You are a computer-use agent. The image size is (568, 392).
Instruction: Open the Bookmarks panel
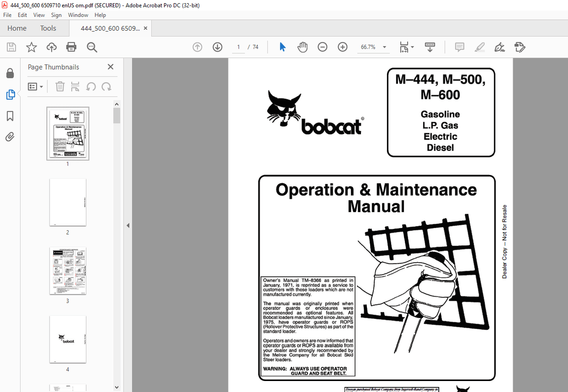pyautogui.click(x=10, y=116)
